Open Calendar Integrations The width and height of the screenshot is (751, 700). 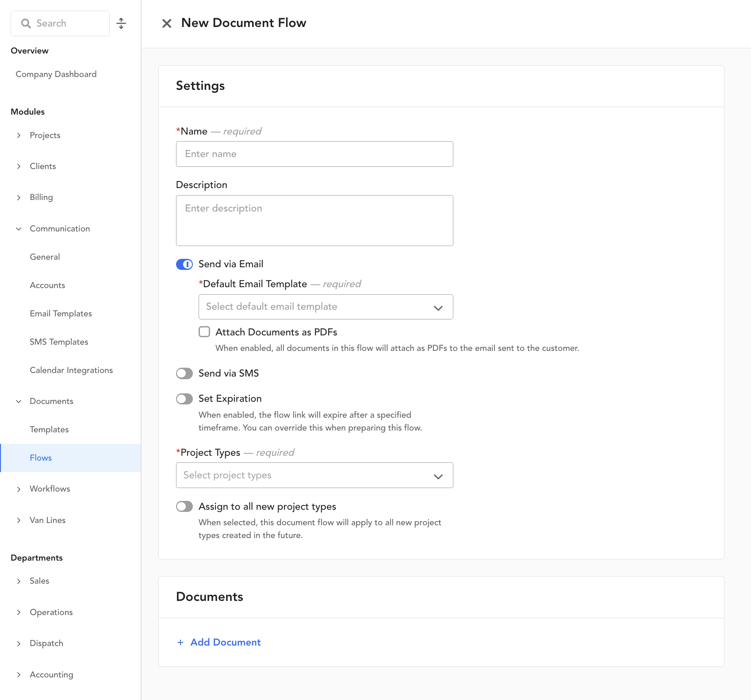[71, 370]
